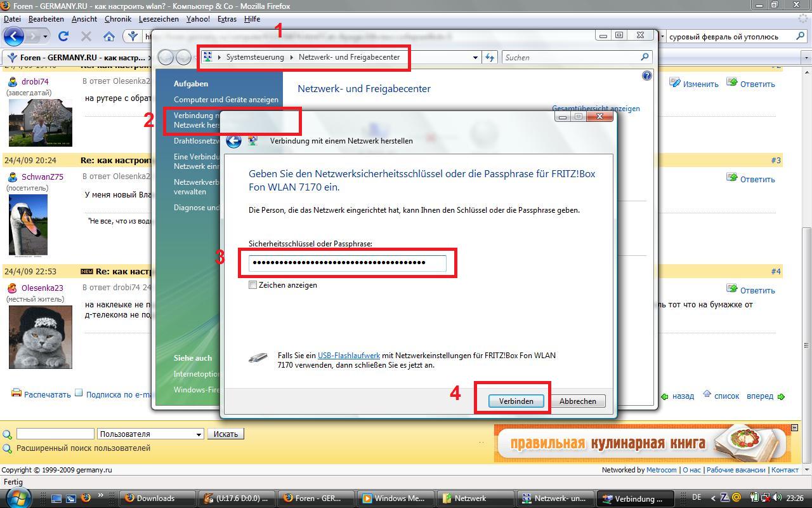Go to the Firefox home page
Screen dimensions: 812x508
[x=109, y=36]
